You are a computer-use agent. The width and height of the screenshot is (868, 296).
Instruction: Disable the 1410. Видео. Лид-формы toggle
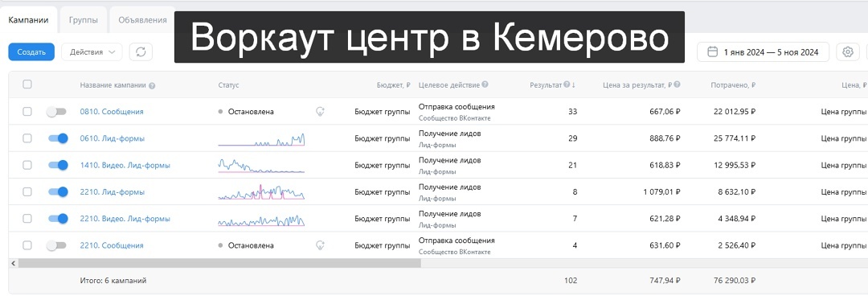[58, 165]
